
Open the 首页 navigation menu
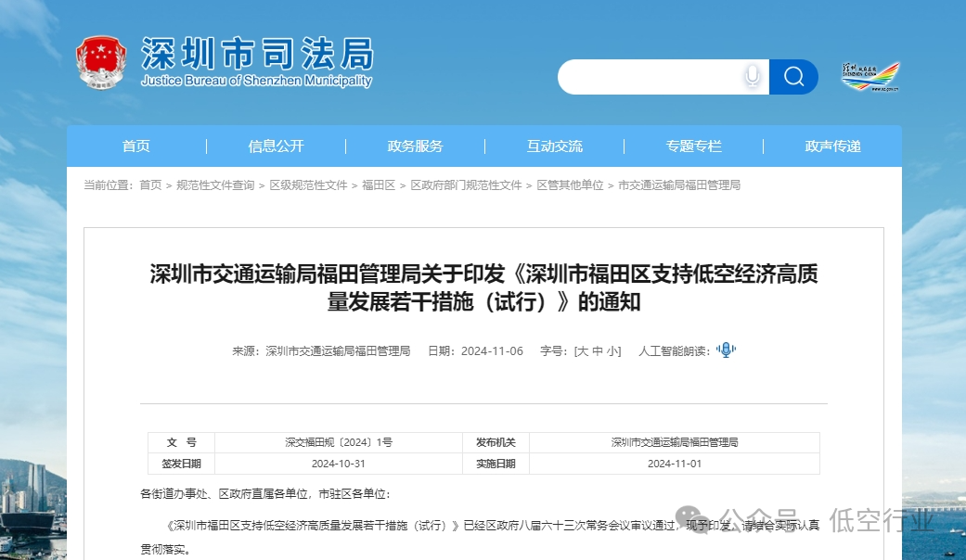135,146
